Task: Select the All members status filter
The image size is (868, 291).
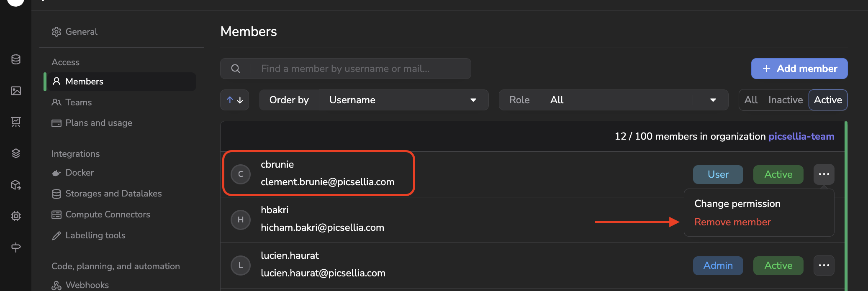Action: point(751,100)
